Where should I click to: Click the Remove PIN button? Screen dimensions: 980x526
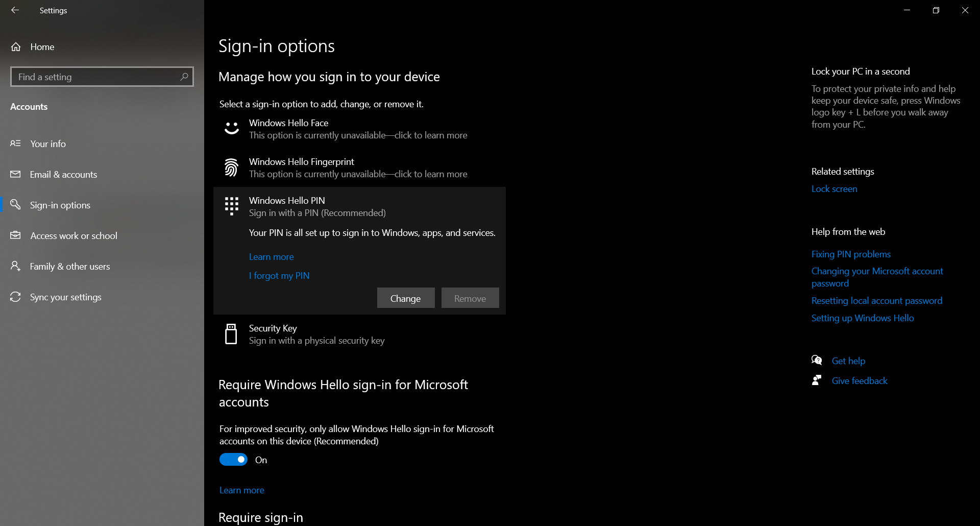[470, 298]
